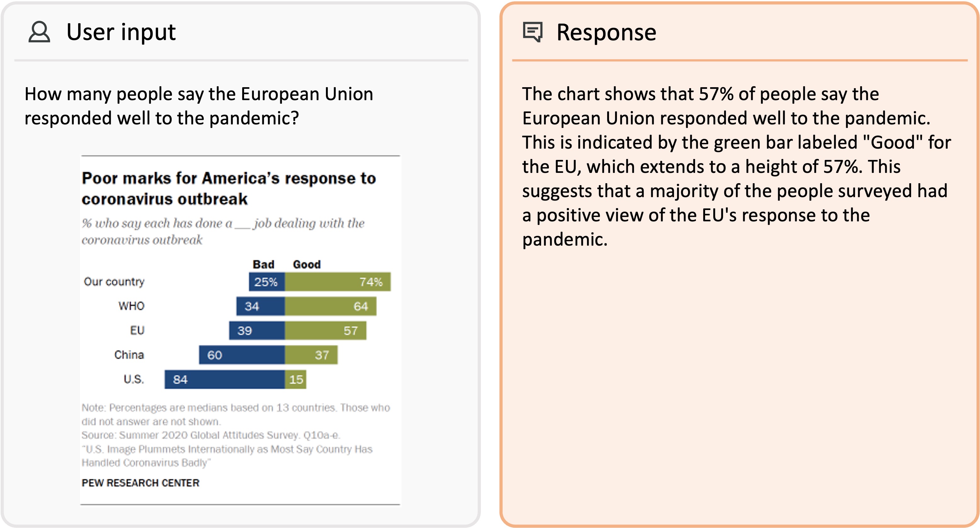
Task: Click the chart title about America's response
Action: pyautogui.click(x=229, y=188)
